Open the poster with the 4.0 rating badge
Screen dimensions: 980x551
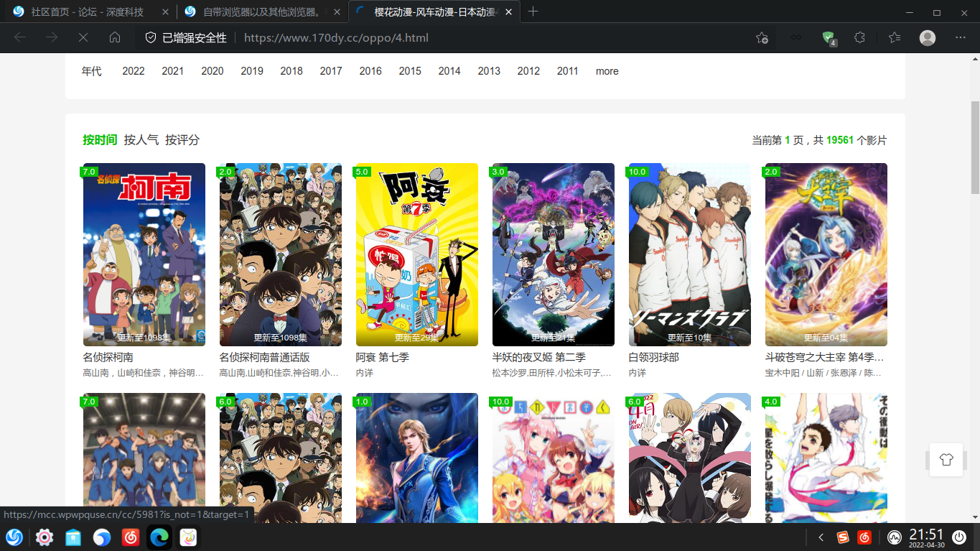826,458
